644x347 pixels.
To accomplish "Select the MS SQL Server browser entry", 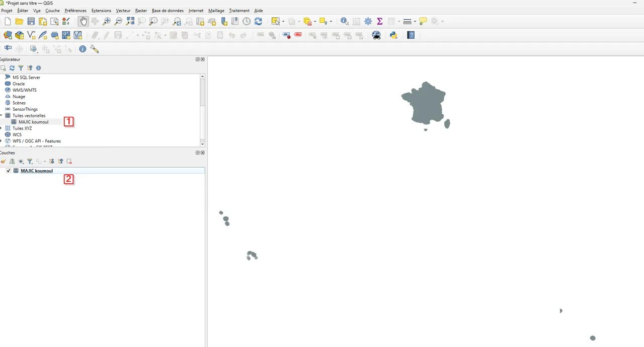I will point(26,78).
